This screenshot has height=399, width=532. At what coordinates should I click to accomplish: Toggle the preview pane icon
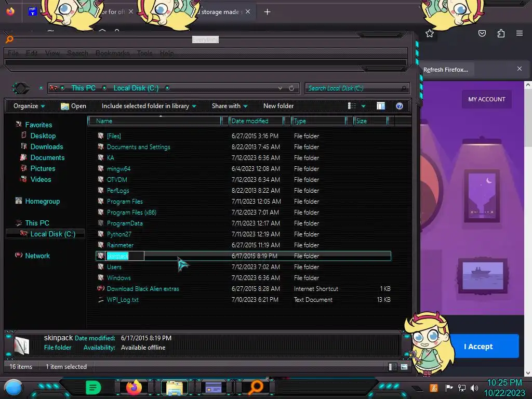pyautogui.click(x=381, y=106)
